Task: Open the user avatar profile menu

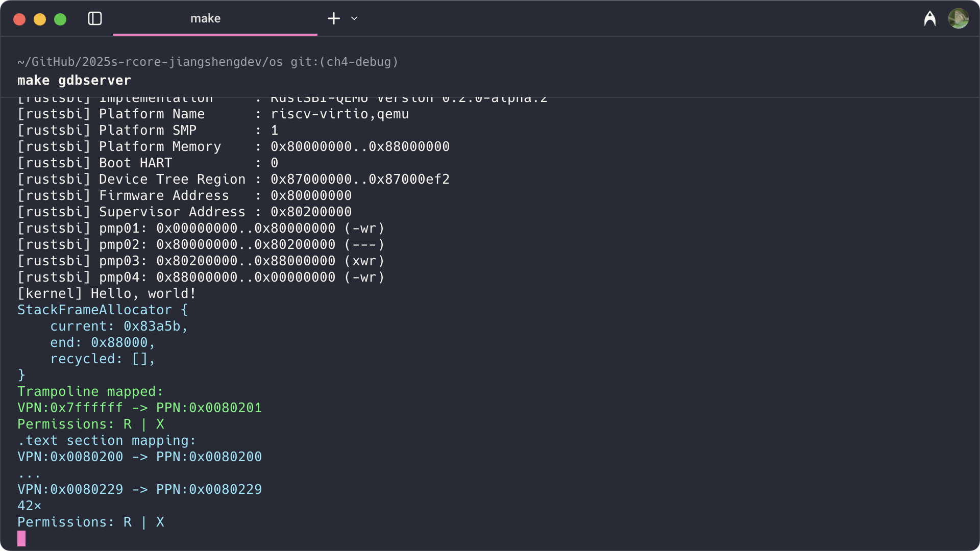Action: (x=958, y=19)
